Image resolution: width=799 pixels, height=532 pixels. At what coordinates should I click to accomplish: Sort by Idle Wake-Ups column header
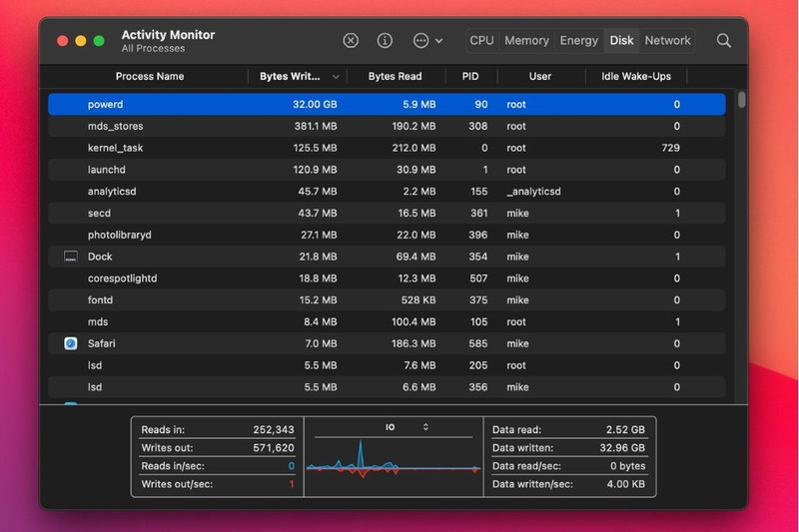(636, 77)
